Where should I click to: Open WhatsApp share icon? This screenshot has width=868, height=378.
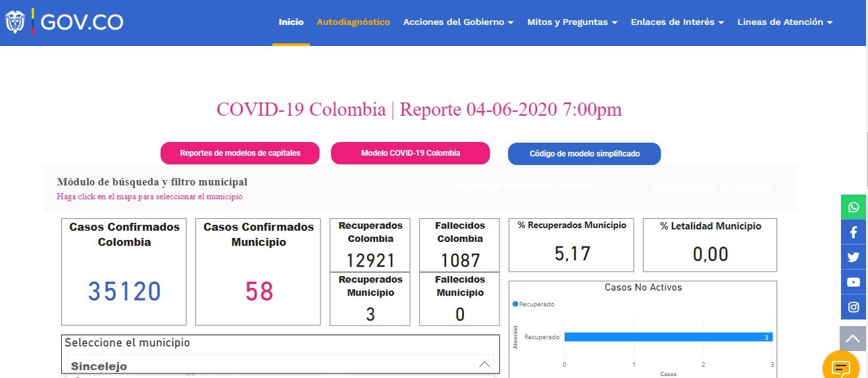click(x=854, y=207)
